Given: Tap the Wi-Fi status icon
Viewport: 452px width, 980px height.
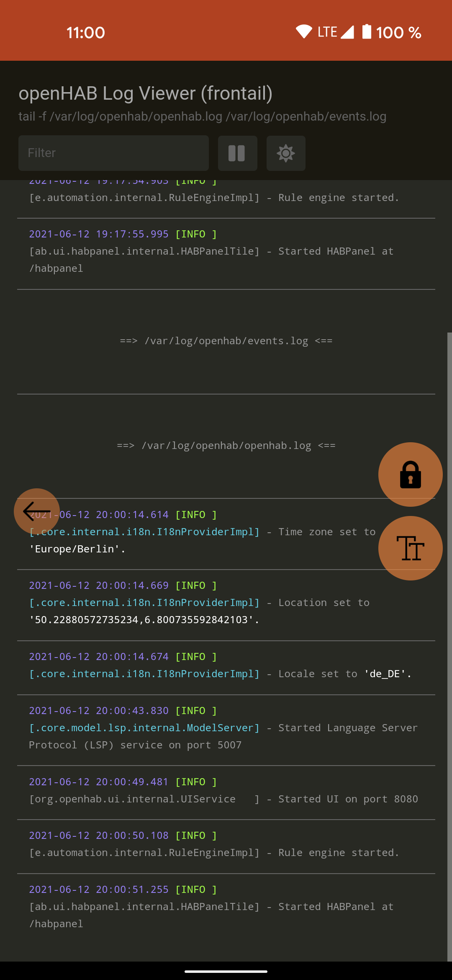Looking at the screenshot, I should 304,32.
